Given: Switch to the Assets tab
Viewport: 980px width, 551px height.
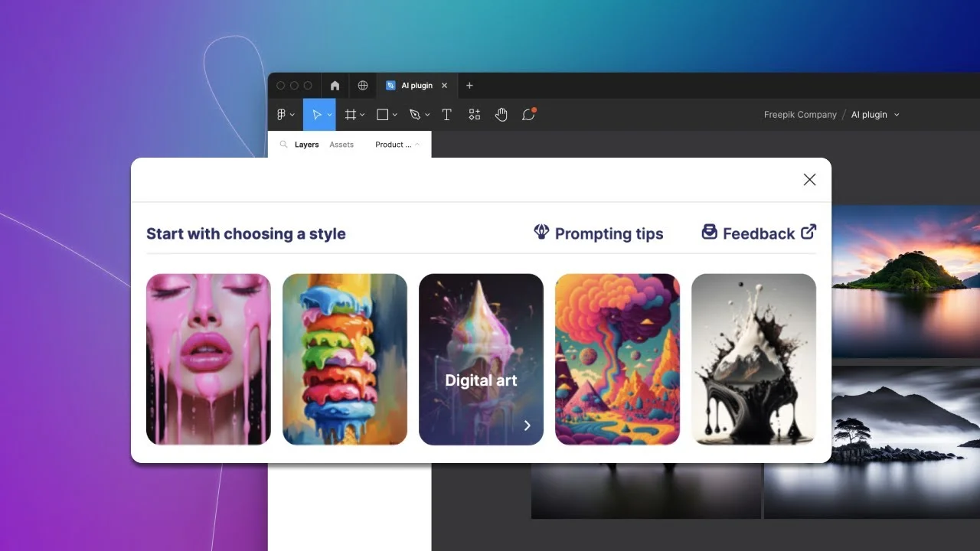Looking at the screenshot, I should click(x=341, y=144).
